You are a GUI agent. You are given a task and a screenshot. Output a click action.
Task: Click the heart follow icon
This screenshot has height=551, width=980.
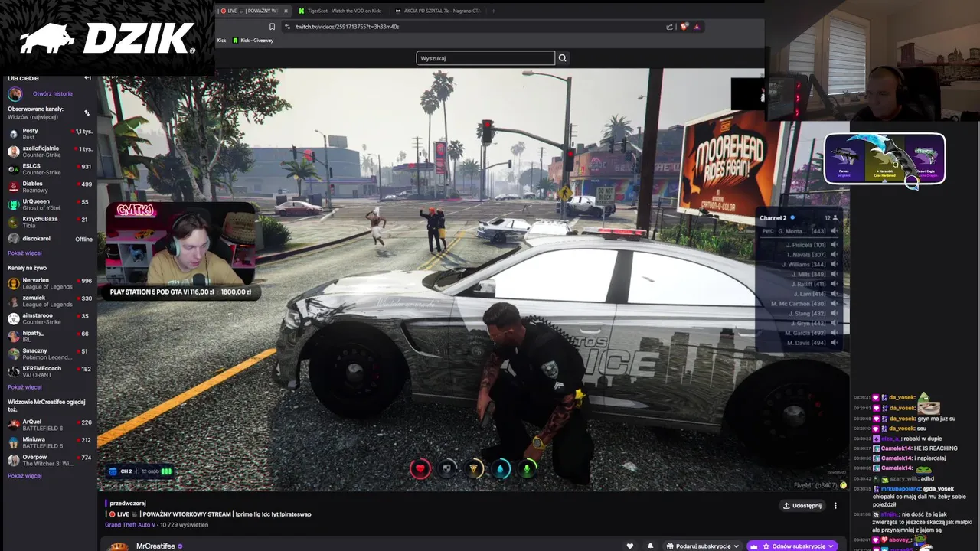[x=630, y=546]
